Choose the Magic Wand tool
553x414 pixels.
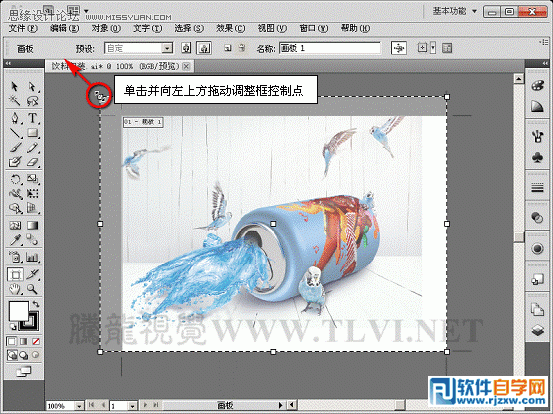[x=15, y=101]
